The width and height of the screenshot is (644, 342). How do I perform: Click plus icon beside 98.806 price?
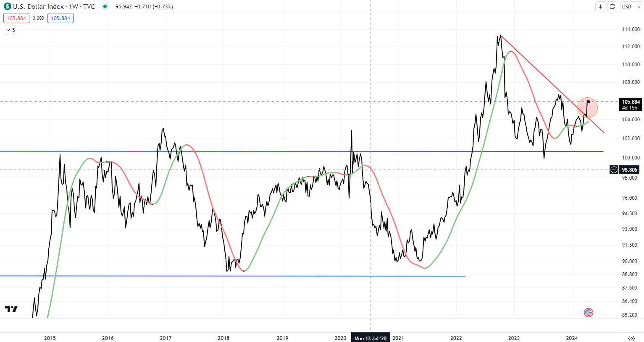point(614,170)
